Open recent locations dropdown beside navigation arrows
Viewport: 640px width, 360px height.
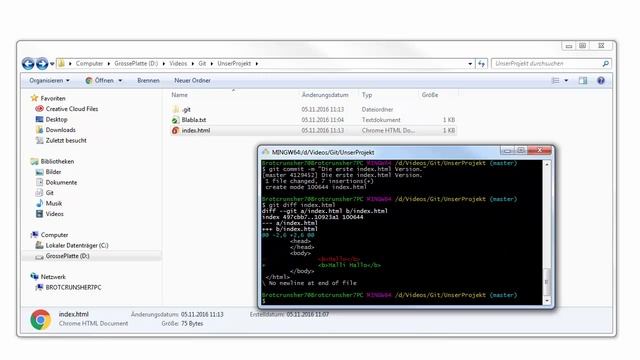(52, 64)
